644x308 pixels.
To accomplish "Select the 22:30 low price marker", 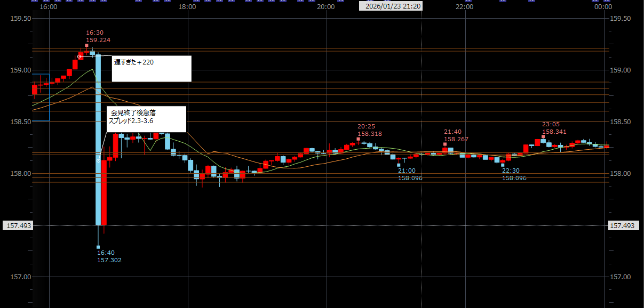I will point(503,165).
